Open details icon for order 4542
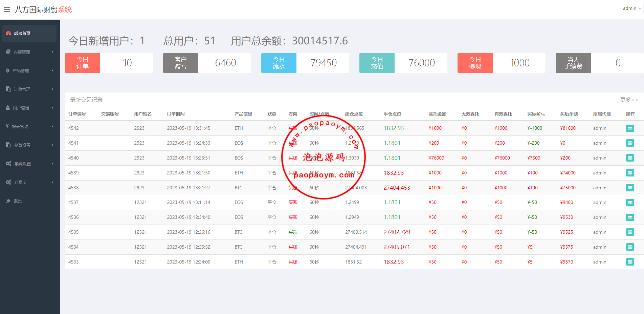This screenshot has width=644, height=314. tap(630, 128)
